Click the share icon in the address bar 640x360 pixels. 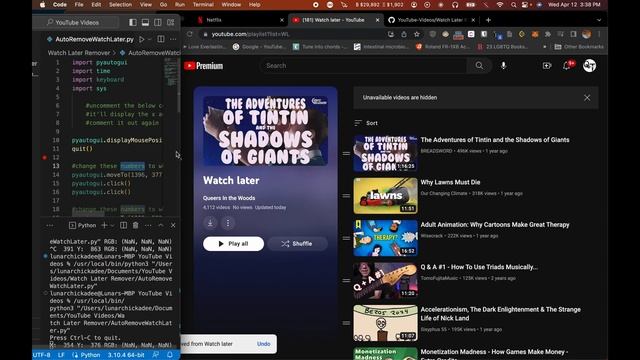click(x=404, y=34)
